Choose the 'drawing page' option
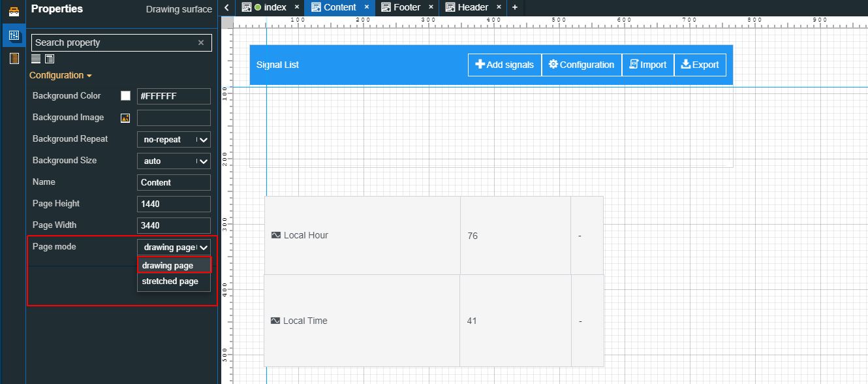 174,265
